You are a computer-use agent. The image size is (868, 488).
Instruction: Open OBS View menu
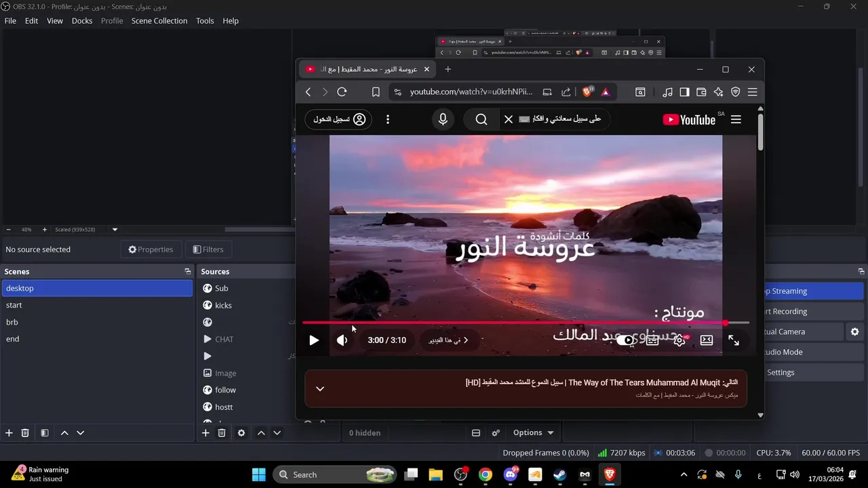point(55,21)
